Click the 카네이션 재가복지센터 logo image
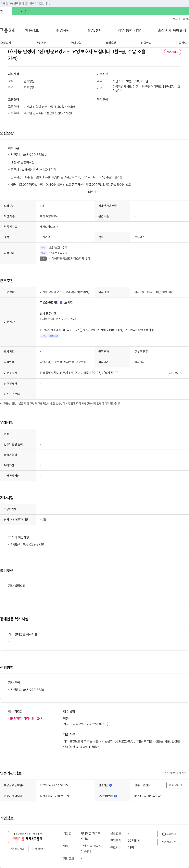The width and height of the screenshot is (189, 868). (28, 837)
